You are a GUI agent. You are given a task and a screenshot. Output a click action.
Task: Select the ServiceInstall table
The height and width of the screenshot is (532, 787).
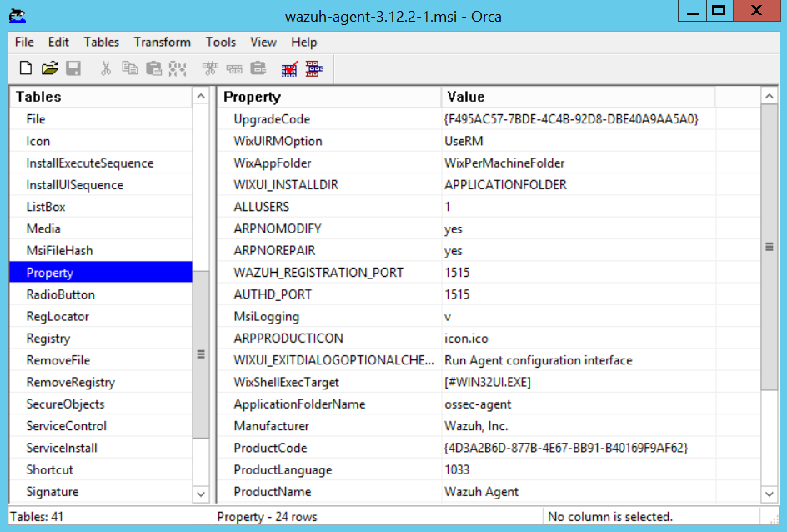[101, 448]
